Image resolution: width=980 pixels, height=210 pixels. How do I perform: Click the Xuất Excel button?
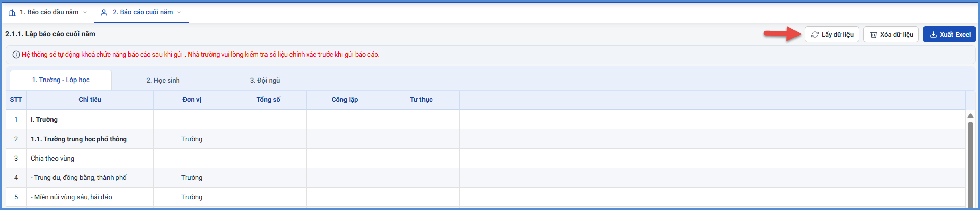949,34
